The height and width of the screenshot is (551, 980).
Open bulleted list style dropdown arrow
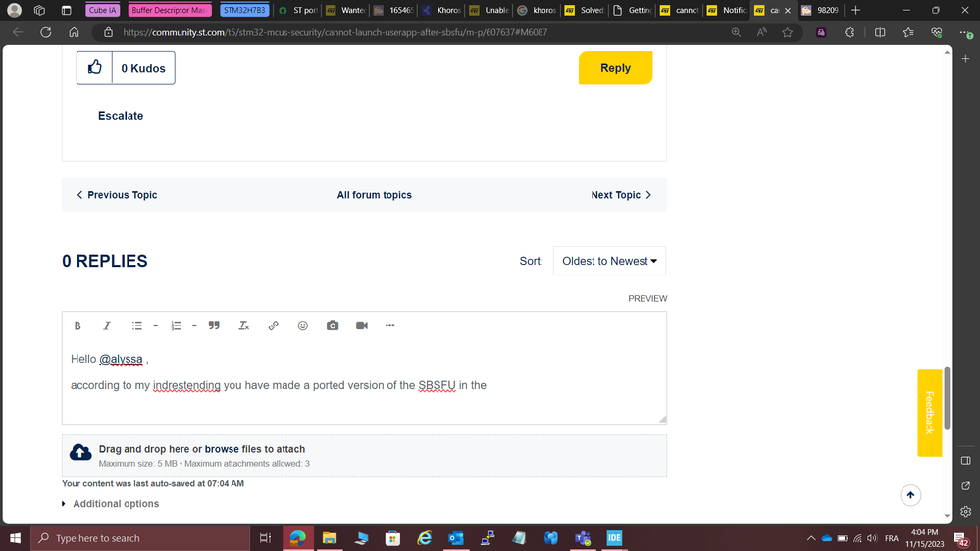(x=156, y=326)
